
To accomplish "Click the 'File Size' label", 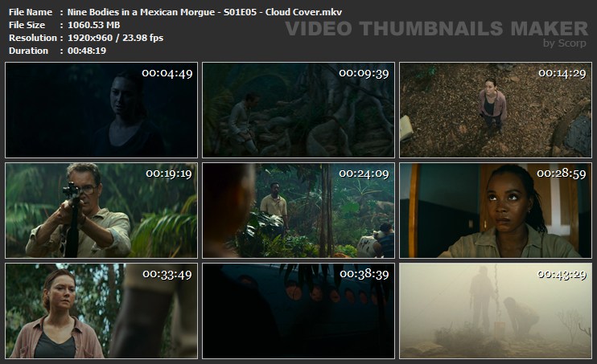I will coord(27,25).
